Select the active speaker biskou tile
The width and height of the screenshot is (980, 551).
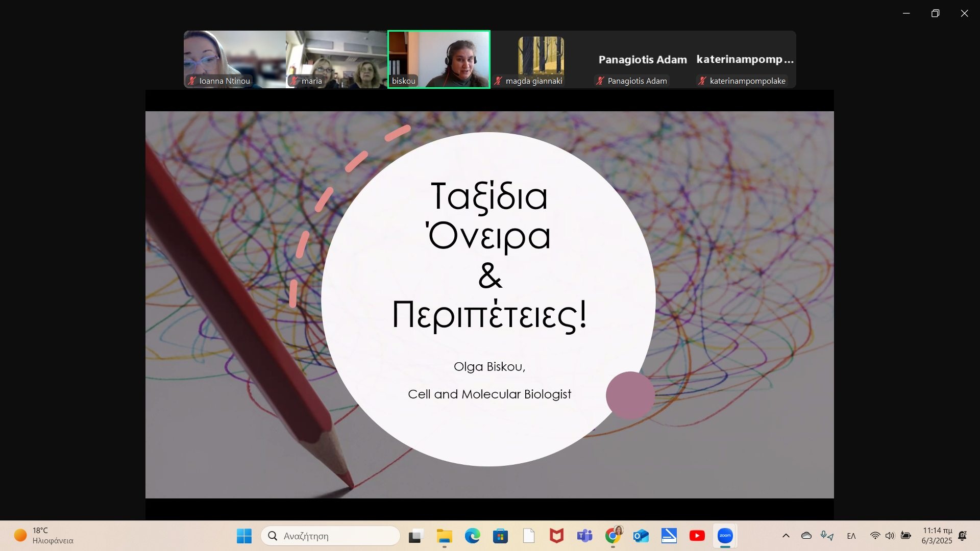(439, 59)
